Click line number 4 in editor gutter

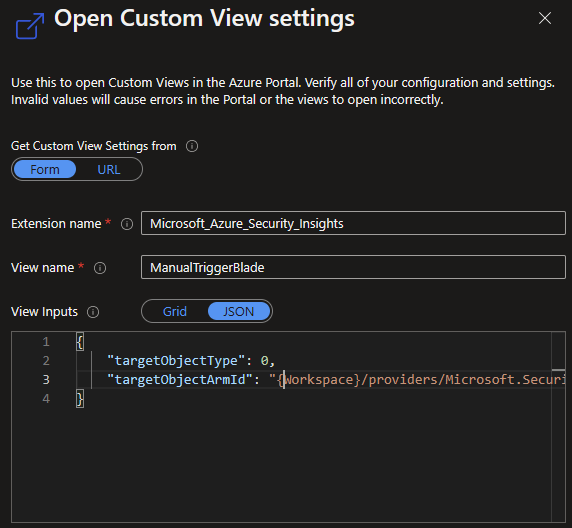(x=46, y=398)
